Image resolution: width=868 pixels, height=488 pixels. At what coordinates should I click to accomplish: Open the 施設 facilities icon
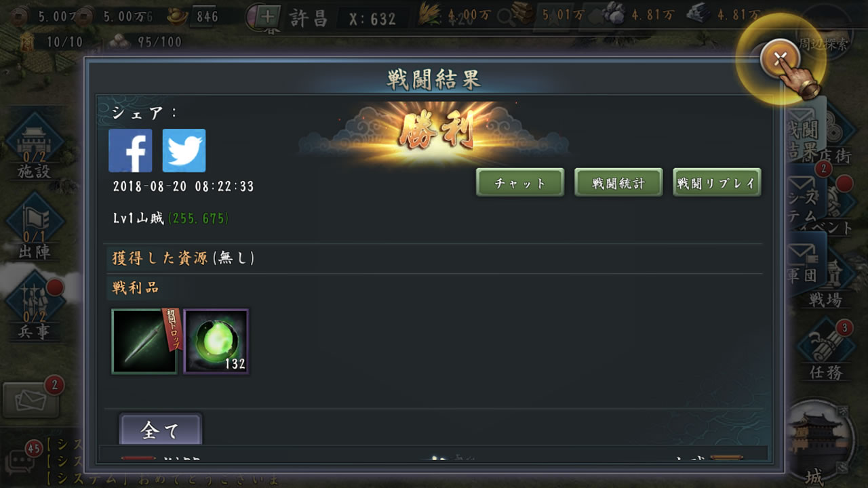(x=34, y=147)
